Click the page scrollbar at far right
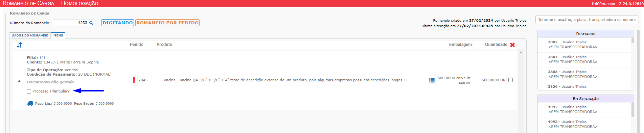Screen dimensions: 644x133 (638, 81)
